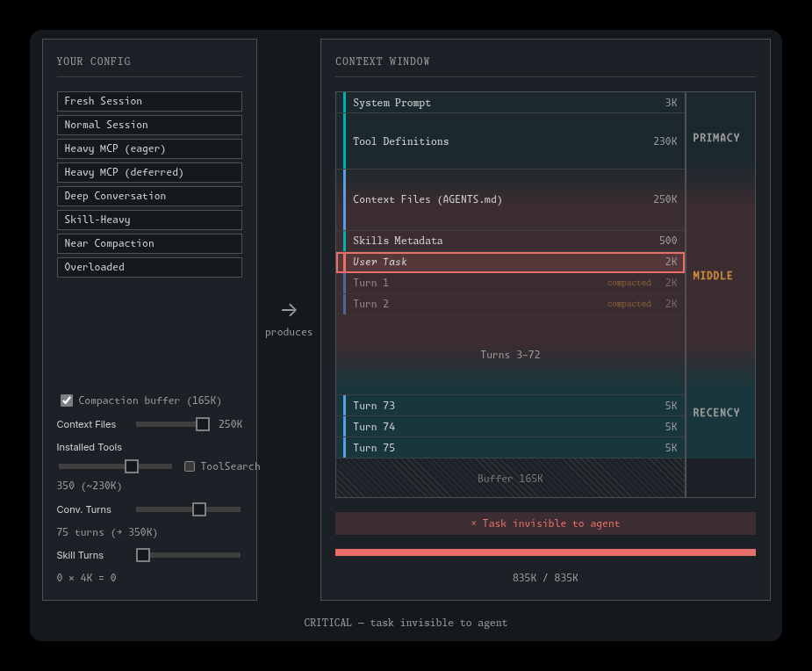The height and width of the screenshot is (671, 812).
Task: Select the Near Compaction preset
Action: click(149, 243)
